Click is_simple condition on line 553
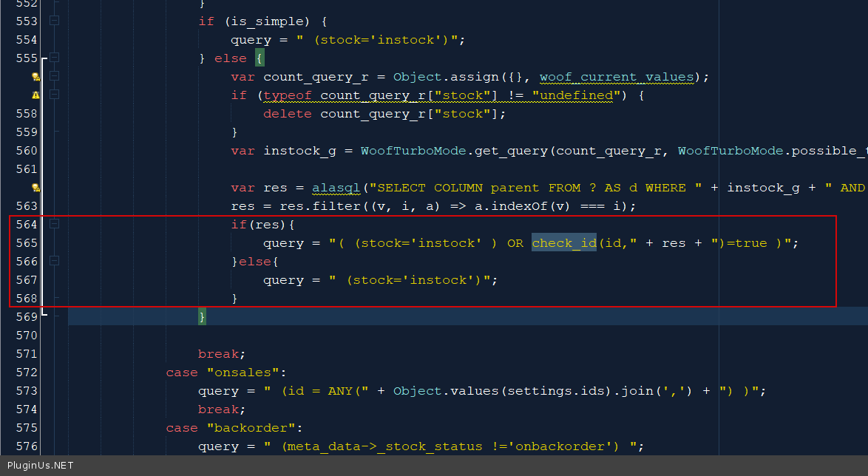 (268, 21)
